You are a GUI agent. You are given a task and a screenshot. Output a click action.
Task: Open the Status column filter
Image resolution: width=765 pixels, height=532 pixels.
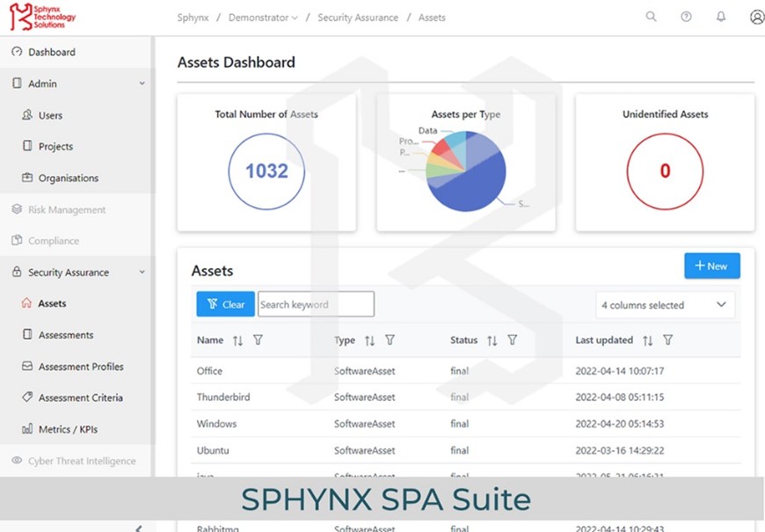coord(513,340)
